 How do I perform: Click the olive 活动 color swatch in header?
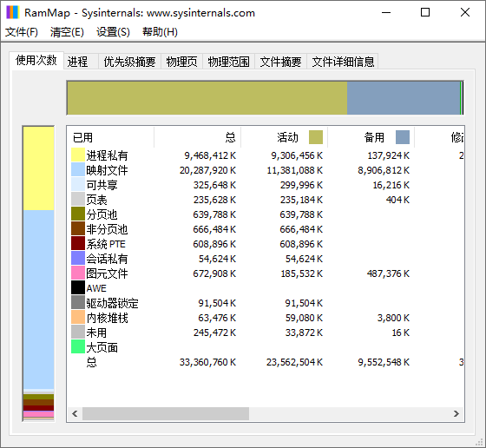coord(316,137)
